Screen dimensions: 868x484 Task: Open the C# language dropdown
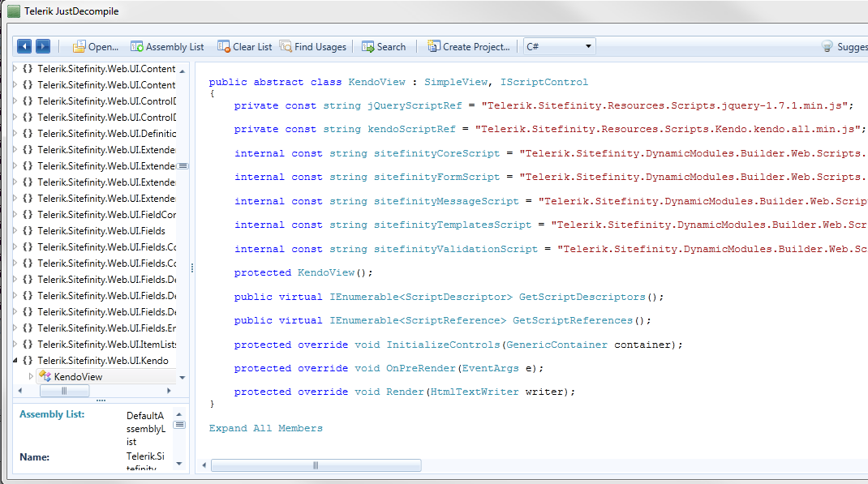(x=559, y=46)
